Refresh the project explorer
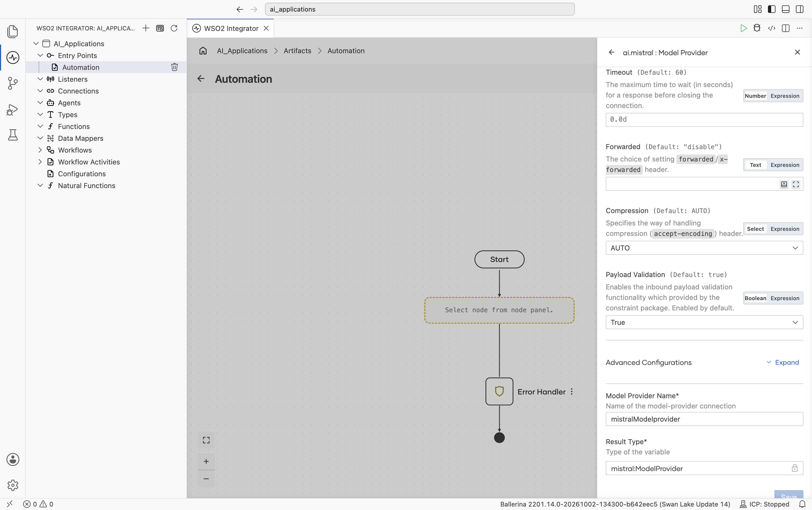 coord(174,28)
